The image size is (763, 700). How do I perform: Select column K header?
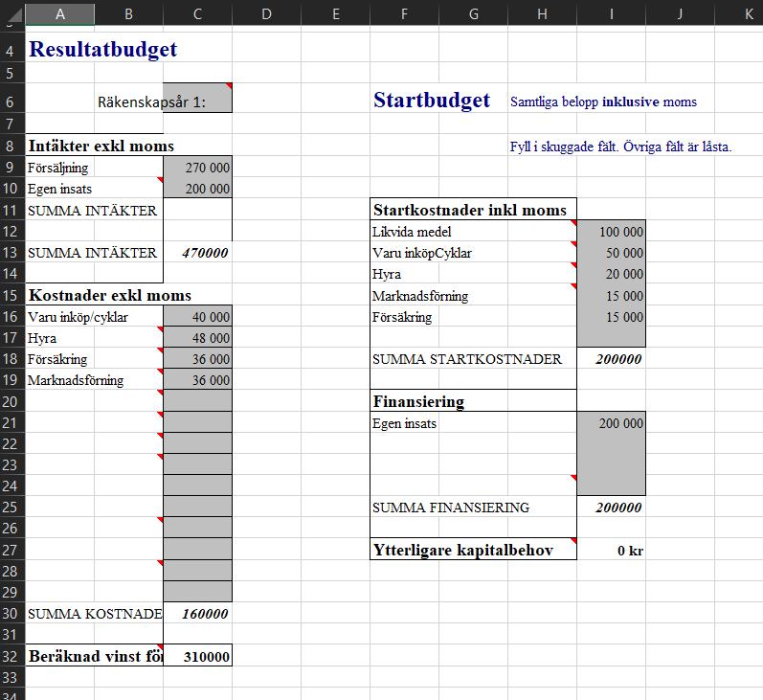pyautogui.click(x=747, y=14)
